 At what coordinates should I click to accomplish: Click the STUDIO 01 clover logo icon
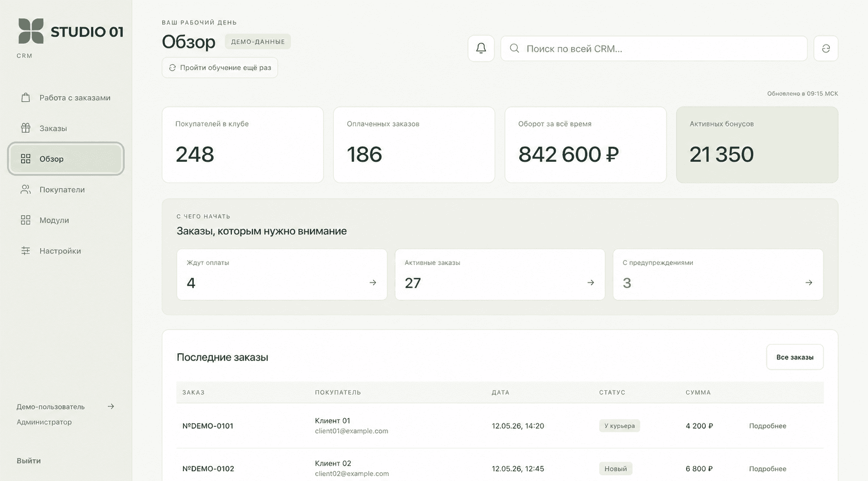click(x=31, y=31)
